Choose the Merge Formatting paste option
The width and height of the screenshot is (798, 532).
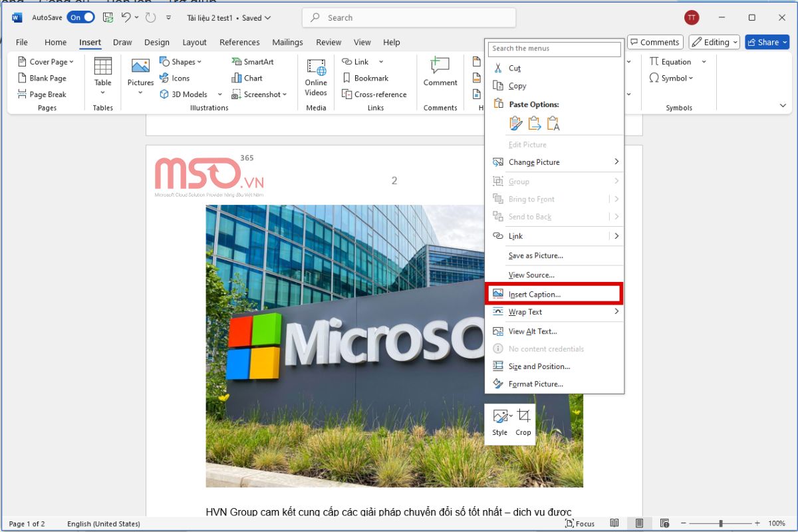pos(535,124)
